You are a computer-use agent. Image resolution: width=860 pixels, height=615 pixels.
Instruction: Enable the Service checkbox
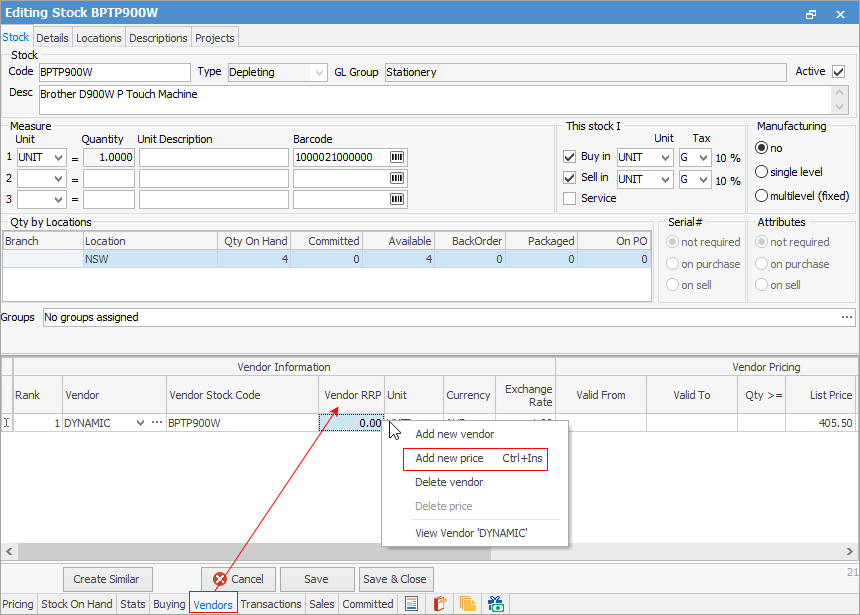tap(569, 198)
